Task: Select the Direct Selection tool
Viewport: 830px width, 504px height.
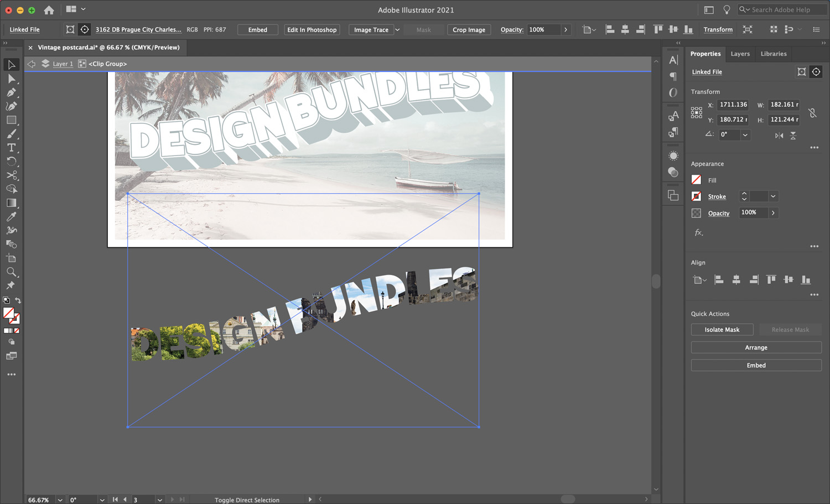Action: pyautogui.click(x=11, y=79)
